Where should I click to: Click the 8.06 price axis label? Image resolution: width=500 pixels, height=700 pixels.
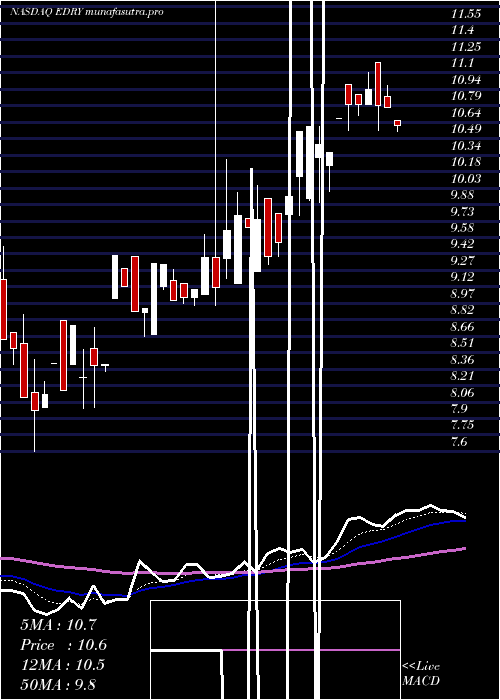(x=462, y=392)
